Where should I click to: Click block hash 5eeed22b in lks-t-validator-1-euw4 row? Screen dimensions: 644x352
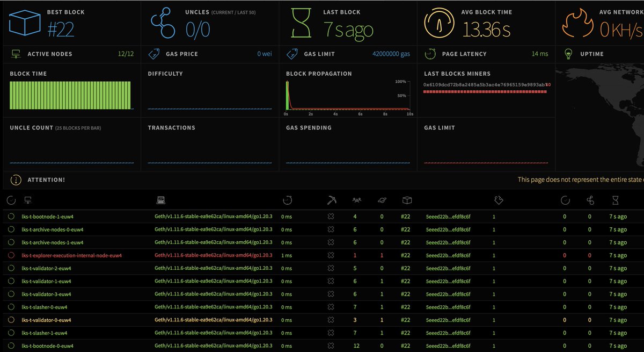448,281
